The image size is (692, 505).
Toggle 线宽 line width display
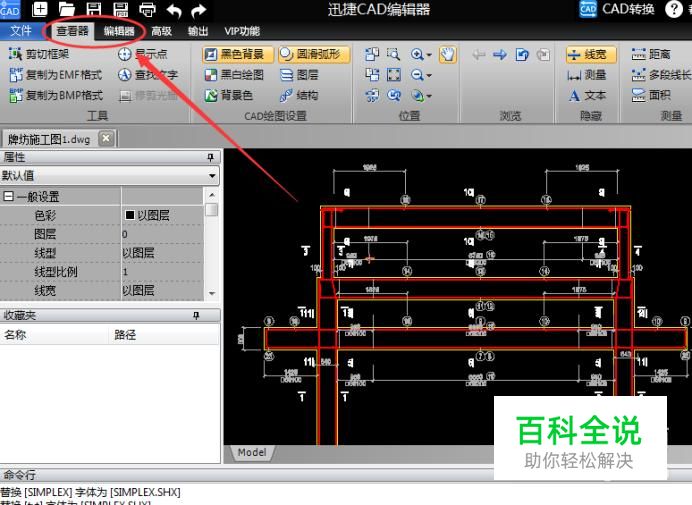pos(590,54)
